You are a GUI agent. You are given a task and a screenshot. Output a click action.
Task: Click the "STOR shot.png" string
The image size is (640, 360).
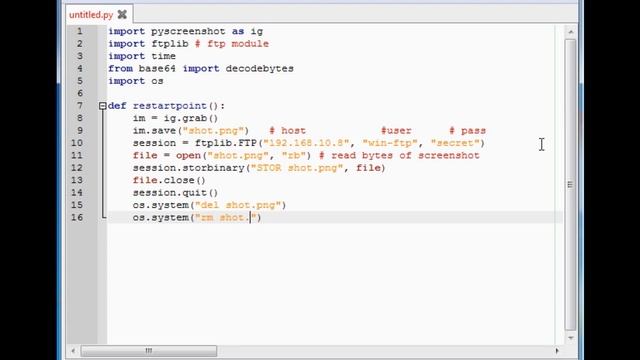click(x=297, y=168)
